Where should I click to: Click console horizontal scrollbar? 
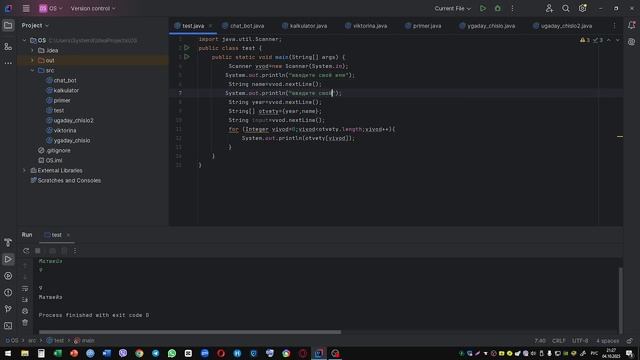pos(190,332)
